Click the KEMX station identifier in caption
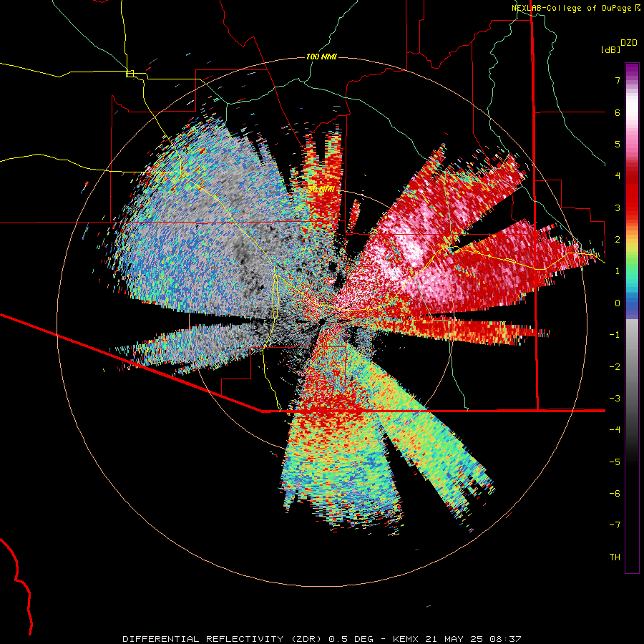Viewport: 644px width, 644px height. [406, 639]
